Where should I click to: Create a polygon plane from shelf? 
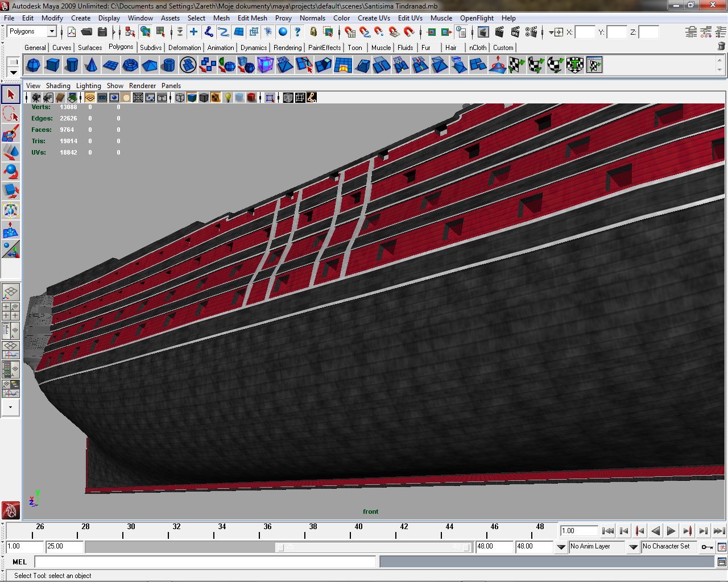click(110, 65)
